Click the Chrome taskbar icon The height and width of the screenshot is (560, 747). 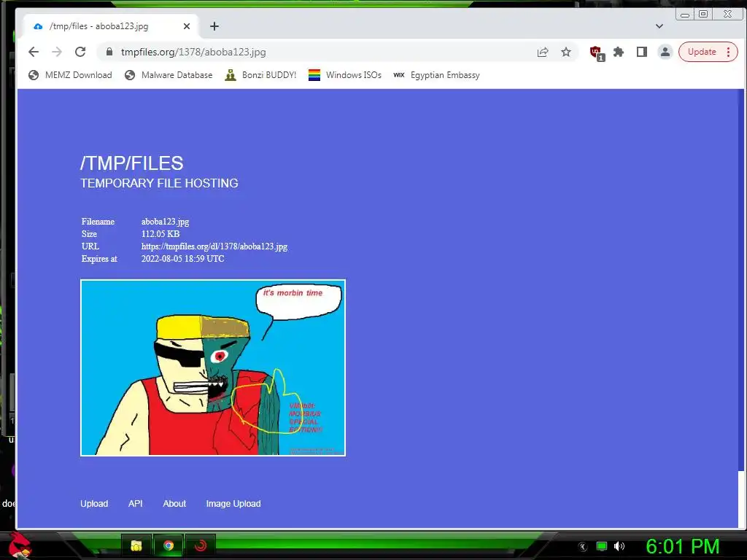click(x=169, y=545)
